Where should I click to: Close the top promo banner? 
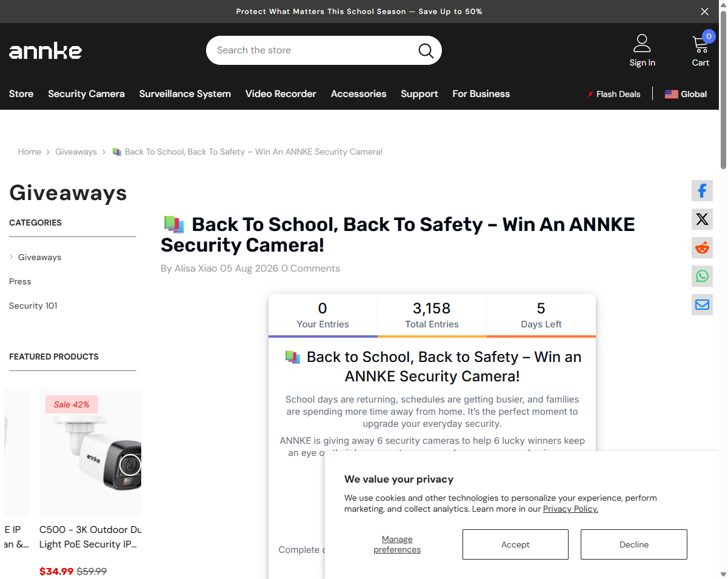click(704, 12)
